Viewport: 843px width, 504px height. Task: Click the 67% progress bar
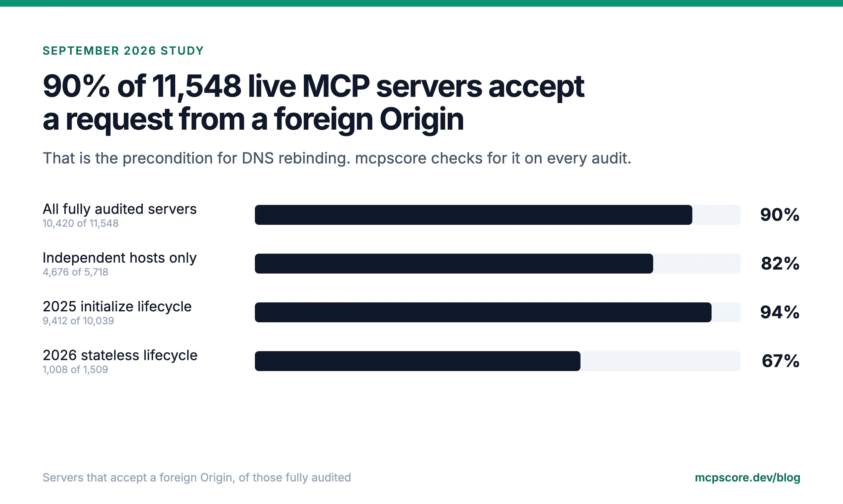pos(498,361)
